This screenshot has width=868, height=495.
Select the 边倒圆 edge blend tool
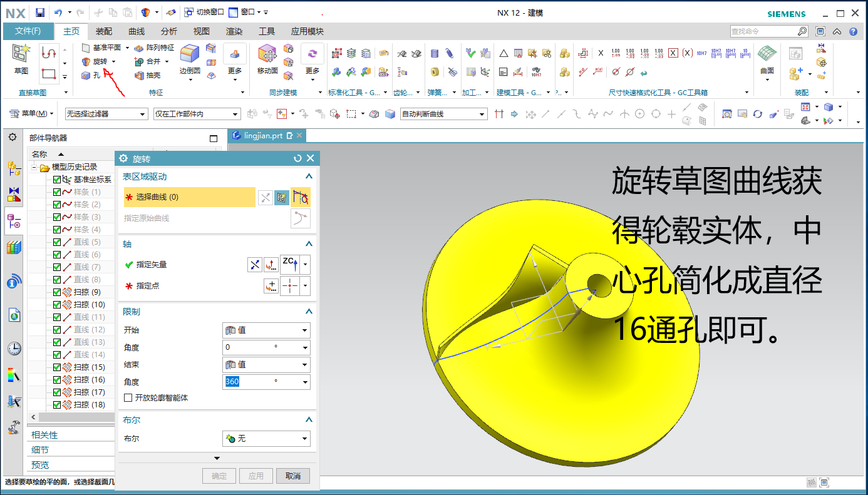tap(190, 60)
